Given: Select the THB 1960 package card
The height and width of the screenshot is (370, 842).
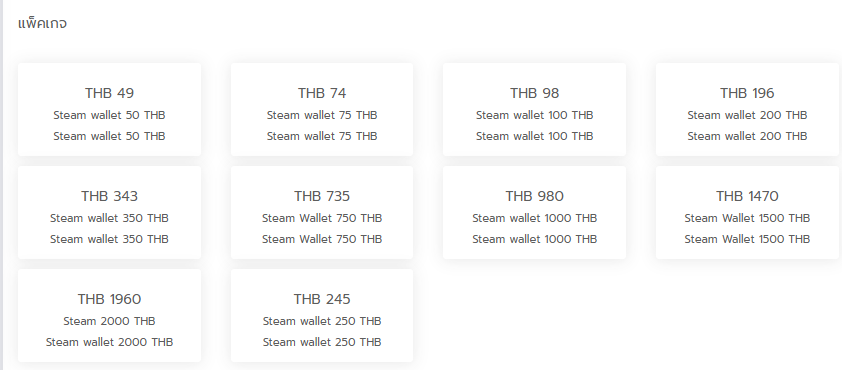Looking at the screenshot, I should [x=110, y=316].
